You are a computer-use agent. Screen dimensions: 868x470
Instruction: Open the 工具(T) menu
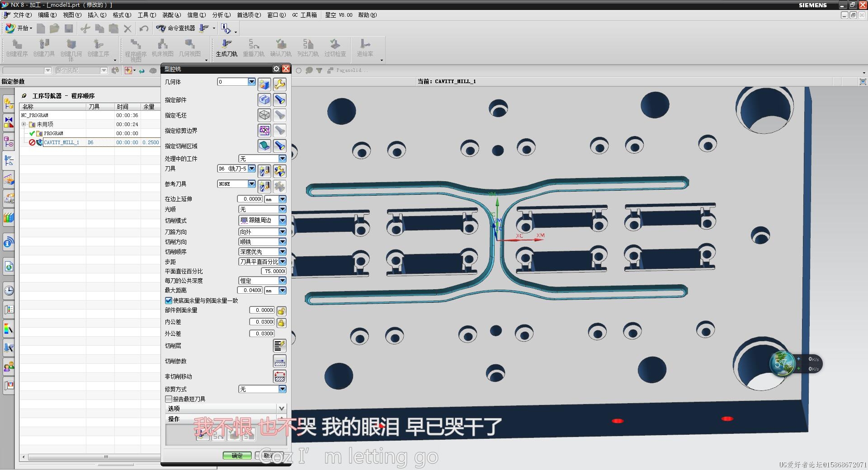pos(147,15)
